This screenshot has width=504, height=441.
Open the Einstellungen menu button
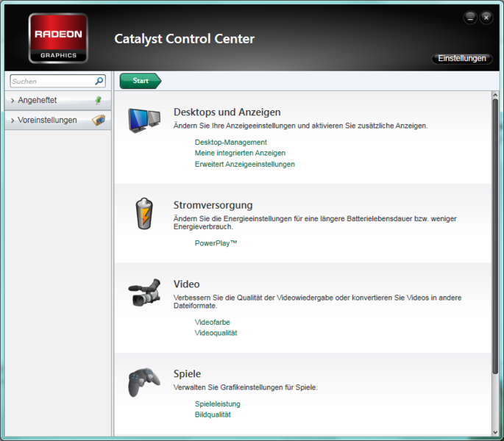pos(462,59)
